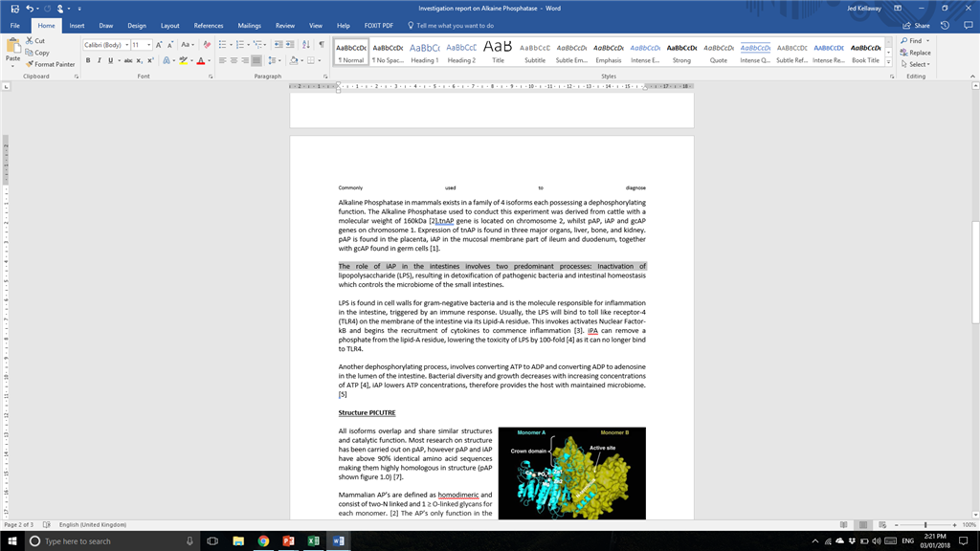Image resolution: width=980 pixels, height=551 pixels.
Task: Click the Share button
Action: (916, 26)
